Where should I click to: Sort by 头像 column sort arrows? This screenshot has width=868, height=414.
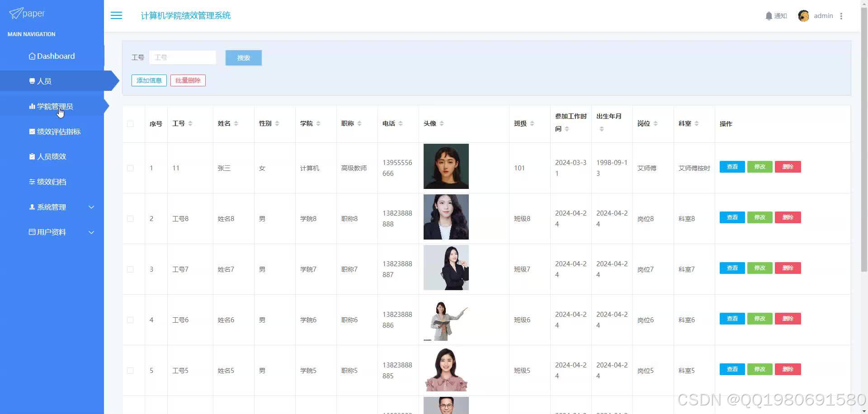(x=442, y=123)
